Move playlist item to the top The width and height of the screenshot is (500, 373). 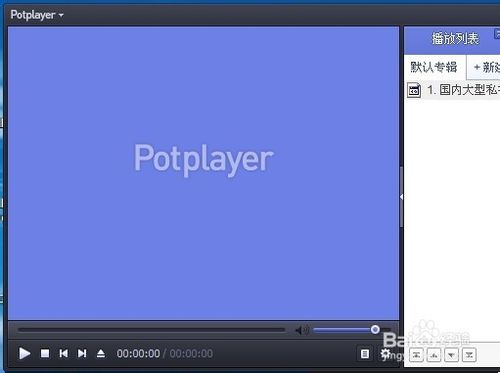(416, 355)
